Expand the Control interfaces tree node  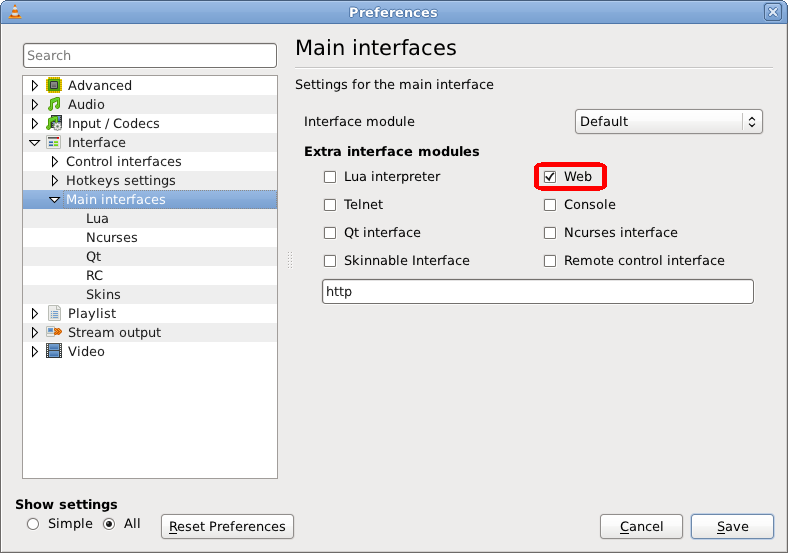click(55, 162)
